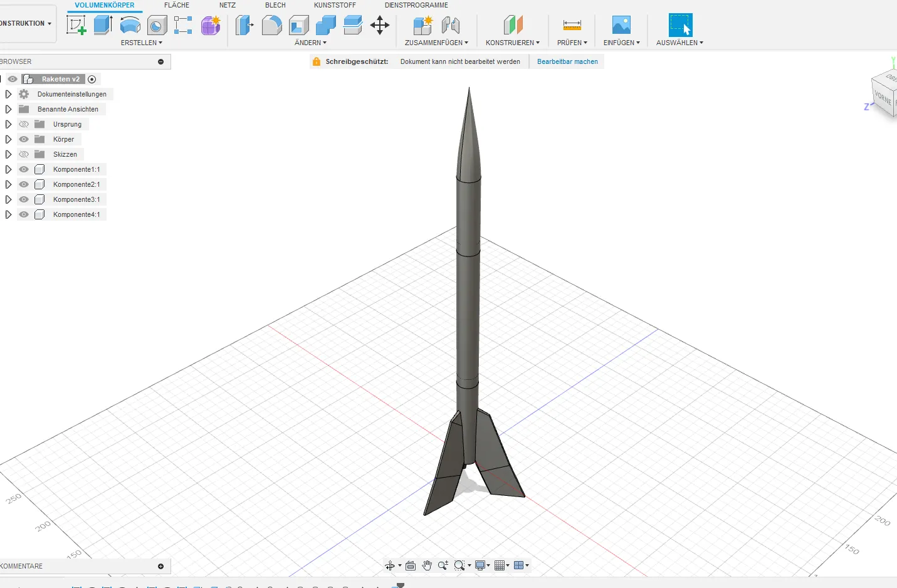Activate the Raketen v2 radio button
This screenshot has height=588, width=897.
coord(92,79)
